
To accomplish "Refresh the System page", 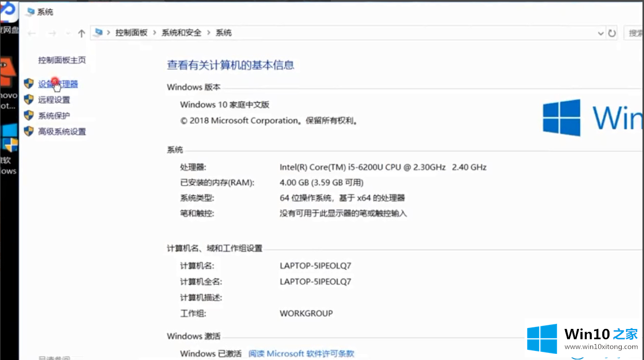I will pos(612,33).
